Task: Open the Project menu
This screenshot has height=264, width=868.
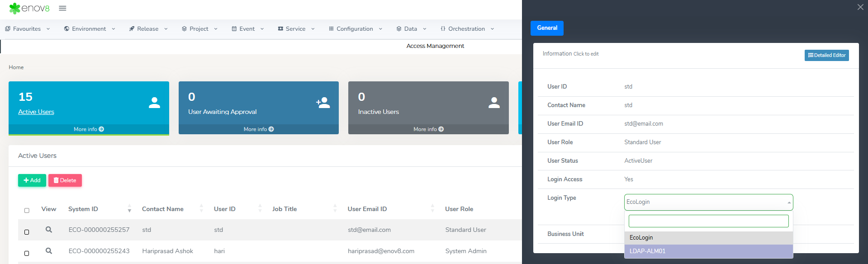Action: (x=199, y=29)
